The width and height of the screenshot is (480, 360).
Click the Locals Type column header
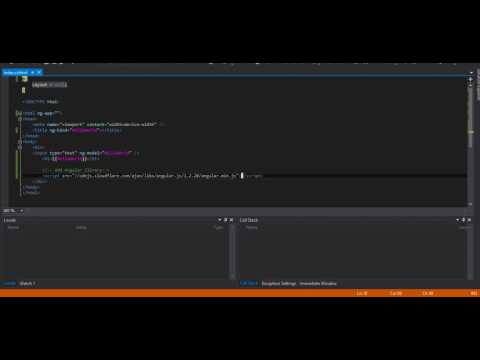pos(218,228)
